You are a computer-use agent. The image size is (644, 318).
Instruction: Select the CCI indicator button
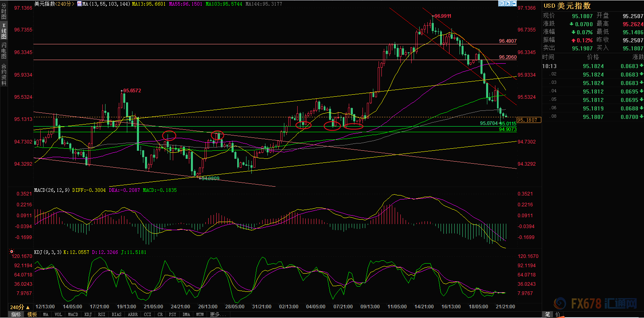147,314
